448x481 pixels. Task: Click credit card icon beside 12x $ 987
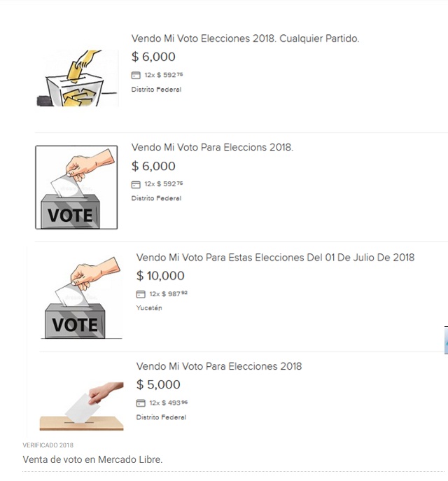(141, 294)
